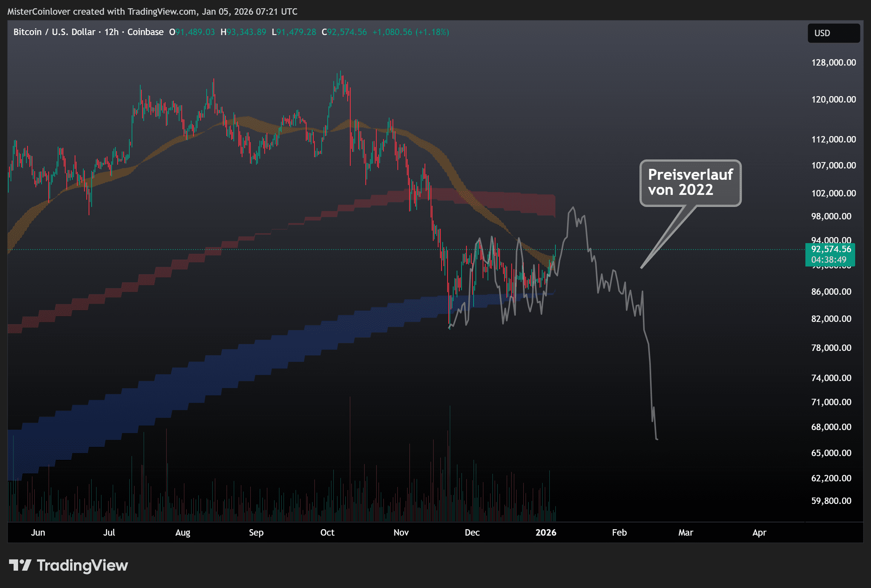Click the TradingView logo icon
871x588 pixels.
pos(20,565)
